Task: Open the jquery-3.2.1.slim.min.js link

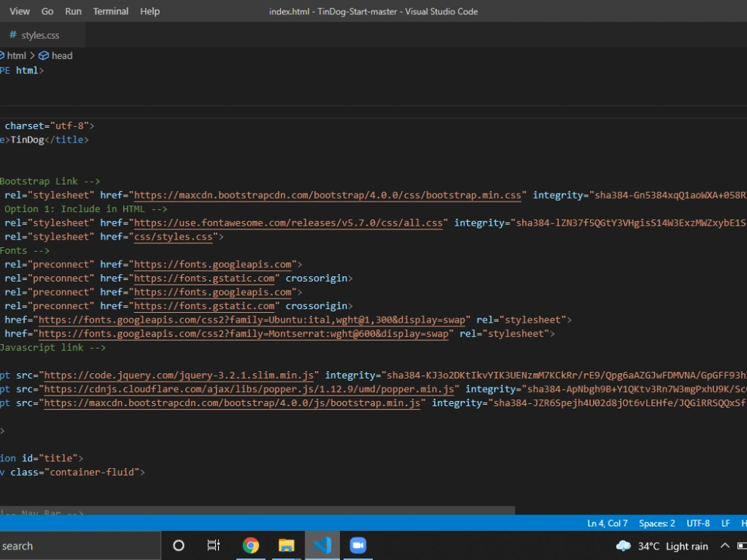Action: coord(179,376)
